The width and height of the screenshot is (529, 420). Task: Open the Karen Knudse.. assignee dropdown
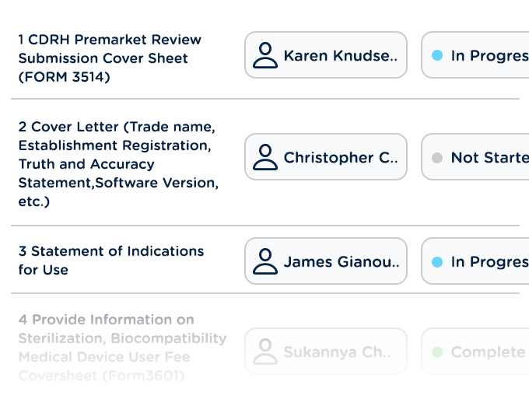point(326,55)
